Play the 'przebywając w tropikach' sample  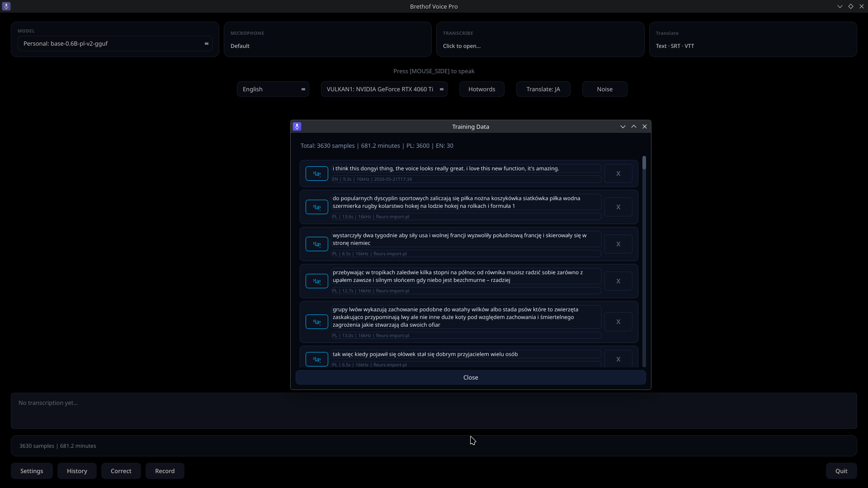click(316, 281)
